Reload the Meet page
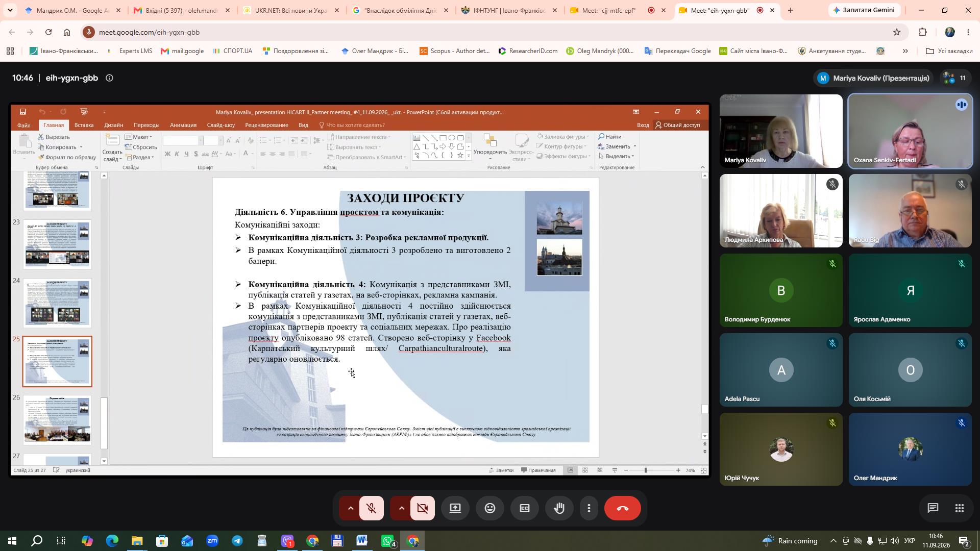Viewport: 980px width, 551px height. pos(48,32)
